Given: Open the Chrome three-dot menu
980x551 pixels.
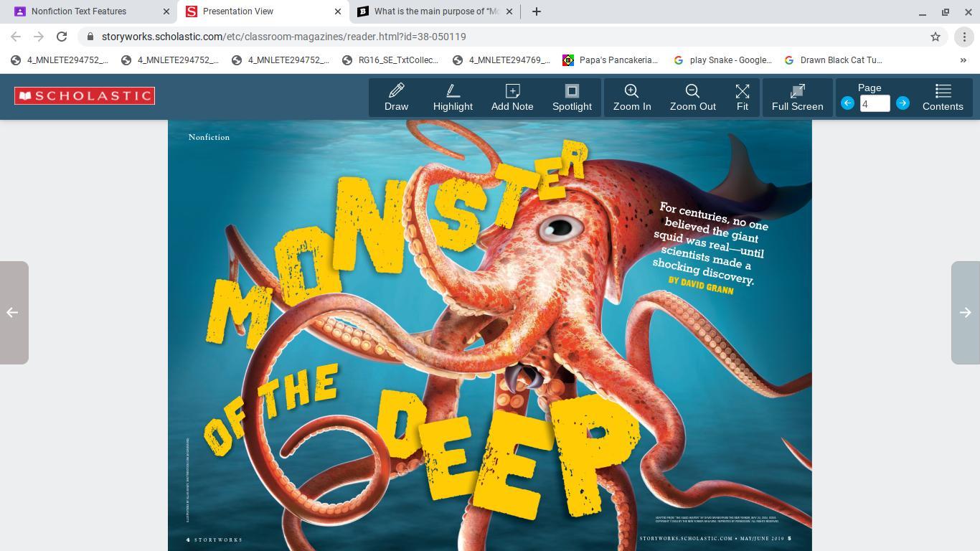Looking at the screenshot, I should (x=964, y=37).
